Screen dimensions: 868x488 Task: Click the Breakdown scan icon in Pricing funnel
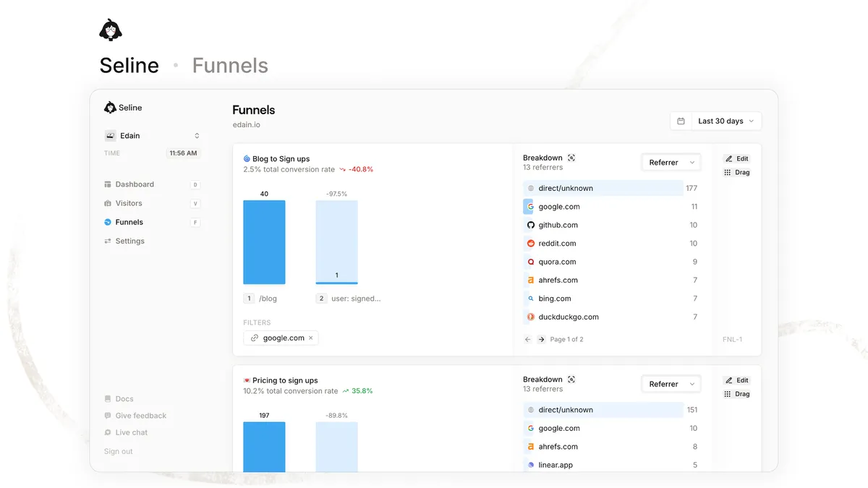[x=571, y=380]
